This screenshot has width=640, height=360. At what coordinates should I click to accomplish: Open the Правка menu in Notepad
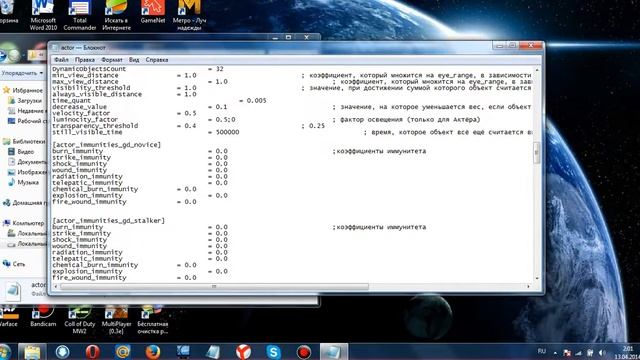pyautogui.click(x=84, y=60)
